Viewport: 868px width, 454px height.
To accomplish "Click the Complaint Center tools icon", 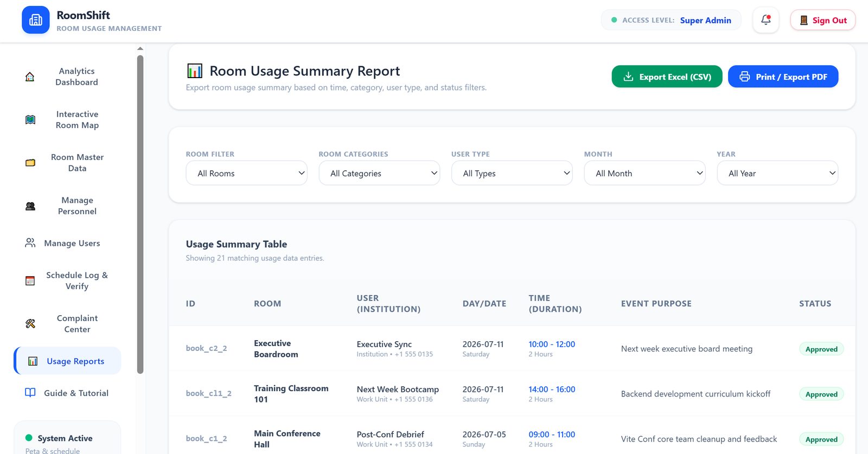I will click(x=30, y=324).
